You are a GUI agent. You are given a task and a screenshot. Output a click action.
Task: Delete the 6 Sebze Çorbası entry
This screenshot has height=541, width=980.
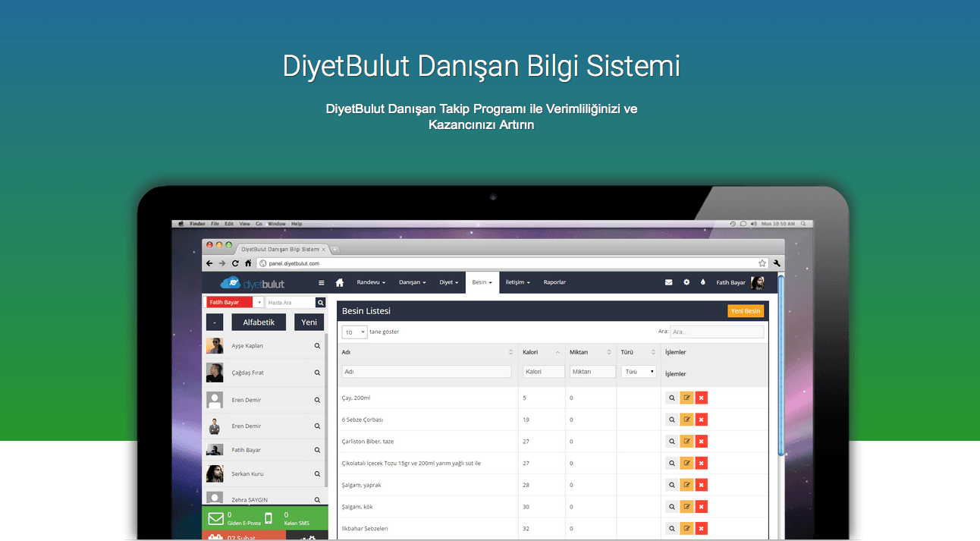[701, 419]
